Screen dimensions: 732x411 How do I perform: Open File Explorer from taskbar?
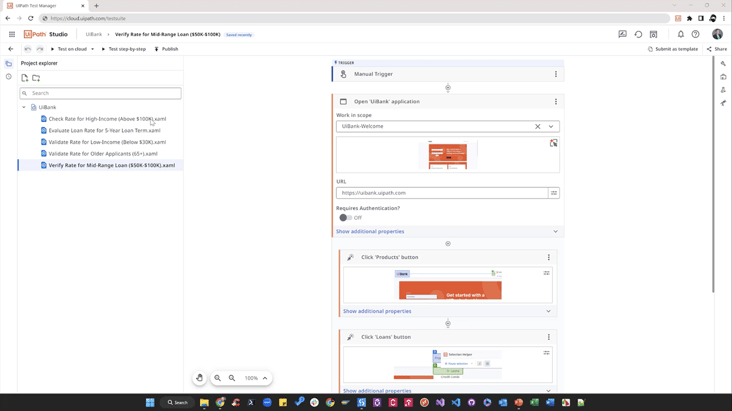coord(204,402)
